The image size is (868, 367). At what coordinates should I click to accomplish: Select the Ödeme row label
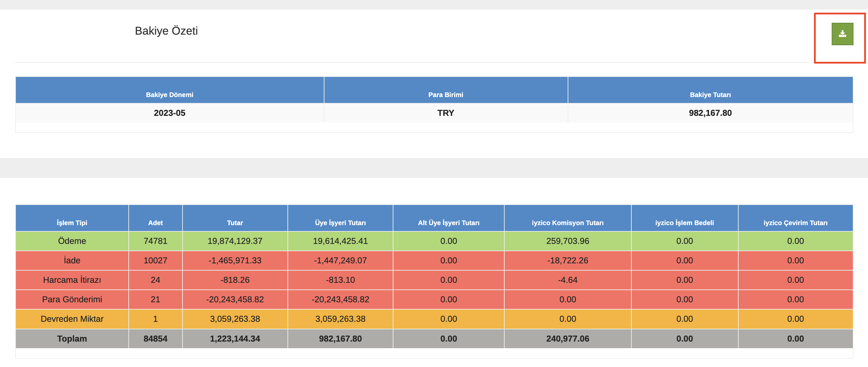pyautogui.click(x=72, y=241)
